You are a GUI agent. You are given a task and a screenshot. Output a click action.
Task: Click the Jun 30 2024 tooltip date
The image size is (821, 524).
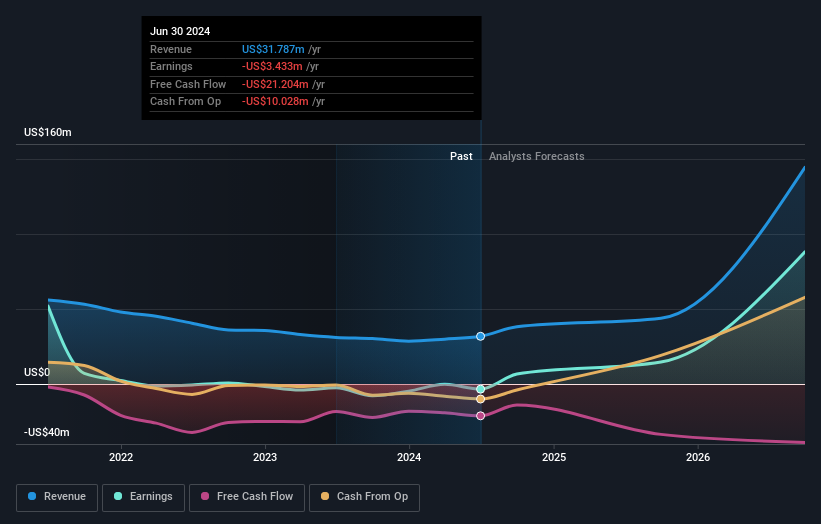coord(180,31)
